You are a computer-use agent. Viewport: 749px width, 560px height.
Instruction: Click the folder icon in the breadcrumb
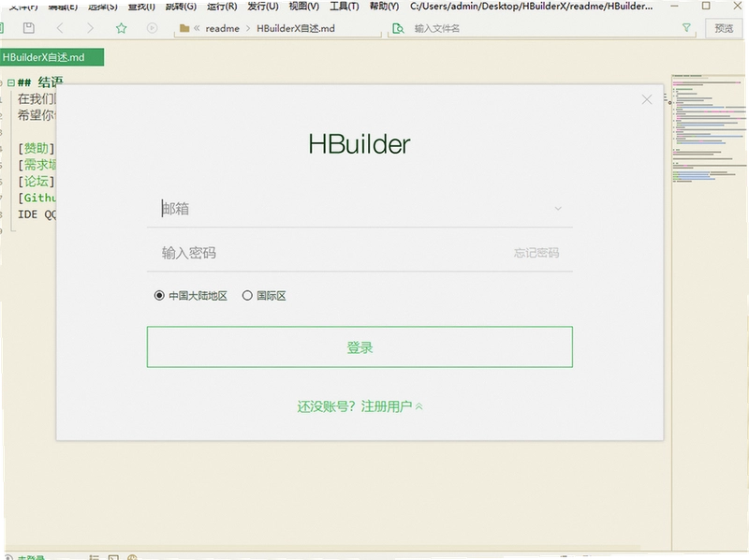184,29
